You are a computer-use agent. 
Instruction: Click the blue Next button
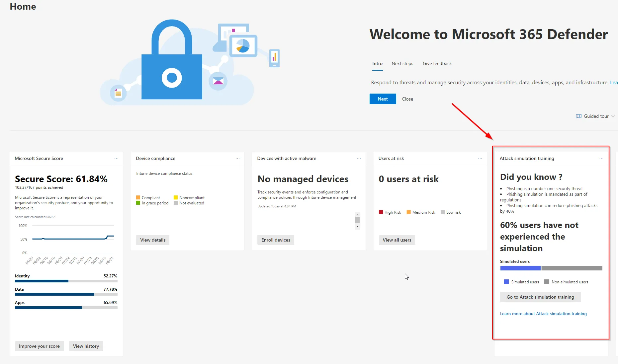click(x=383, y=99)
